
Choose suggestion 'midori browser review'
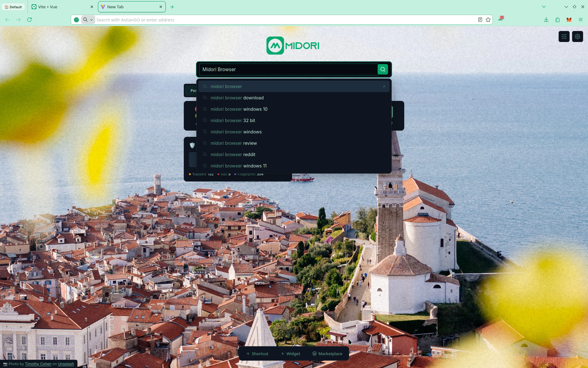294,143
